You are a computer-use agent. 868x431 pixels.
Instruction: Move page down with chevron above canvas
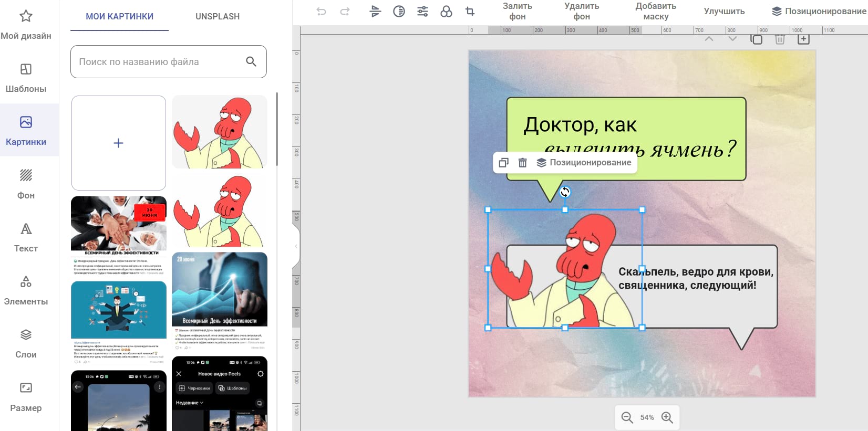coord(732,39)
